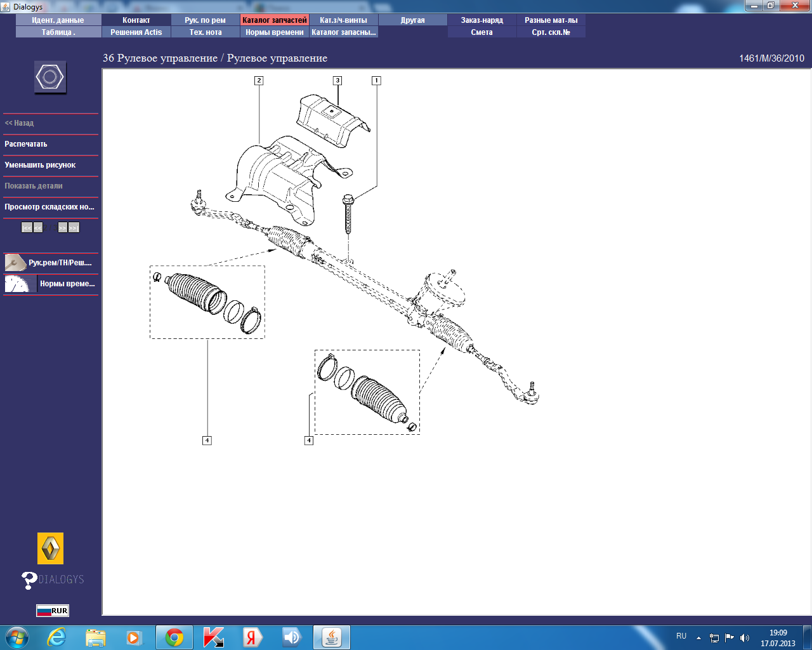Open the clock time norms icon
Viewport: 812px width, 650px height.
point(20,283)
